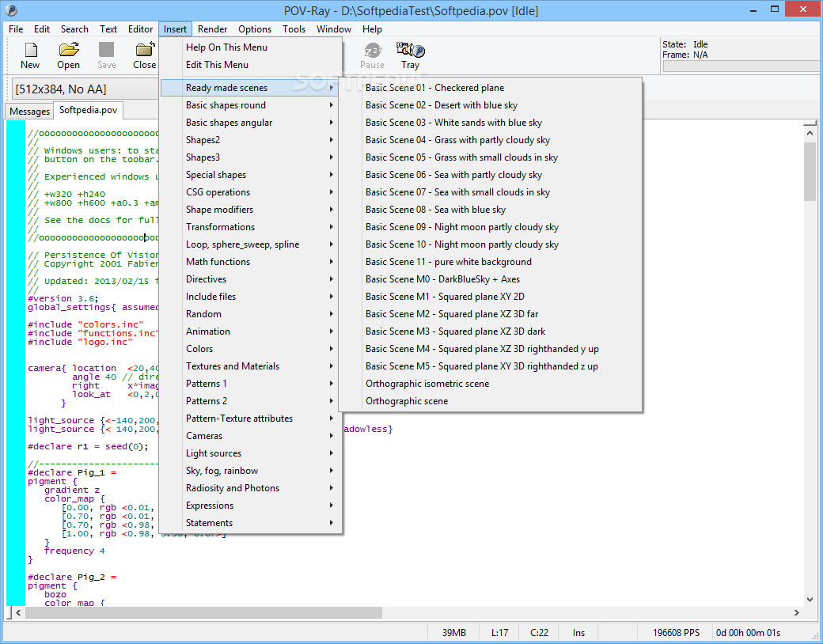The image size is (823, 644).
Task: Open the resolution preset box [512x384, No AA]
Action: coord(85,89)
